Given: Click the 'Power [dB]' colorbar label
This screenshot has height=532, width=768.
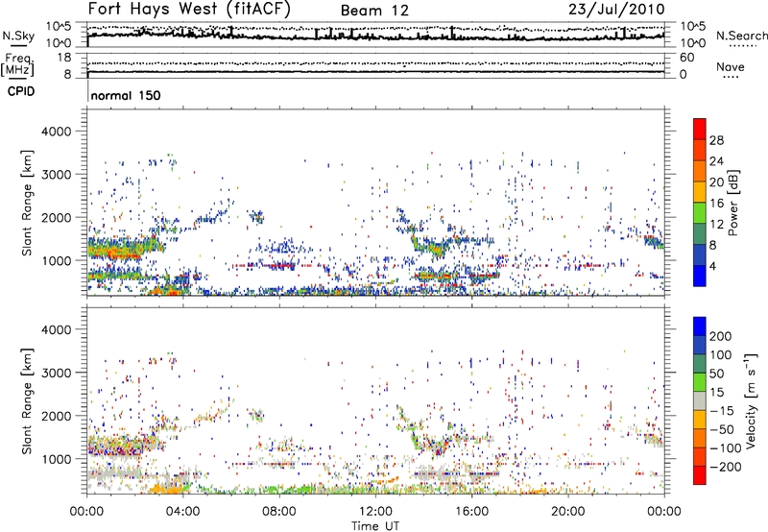Looking at the screenshot, I should click(x=733, y=203).
